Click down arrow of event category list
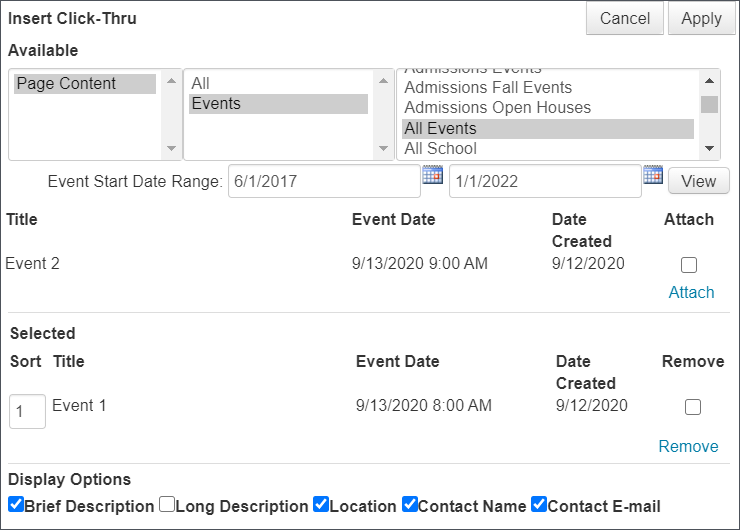Viewport: 740px width, 530px height. coord(709,148)
